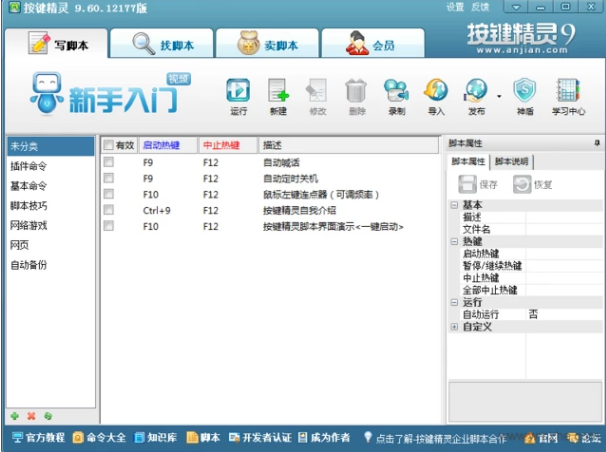The width and height of the screenshot is (606, 452).
Task: Select the 未分类 category
Action: (x=50, y=146)
